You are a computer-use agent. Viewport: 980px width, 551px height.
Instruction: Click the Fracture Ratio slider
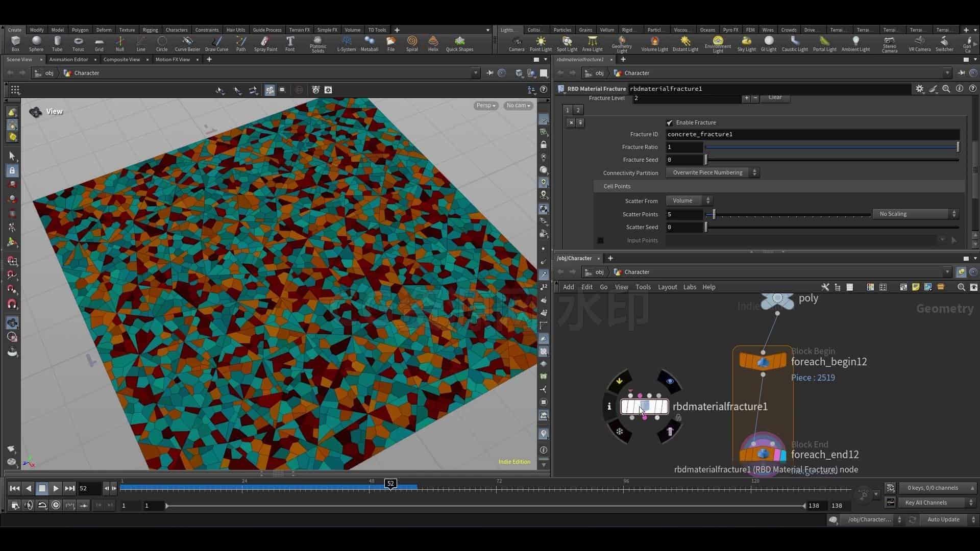click(832, 147)
